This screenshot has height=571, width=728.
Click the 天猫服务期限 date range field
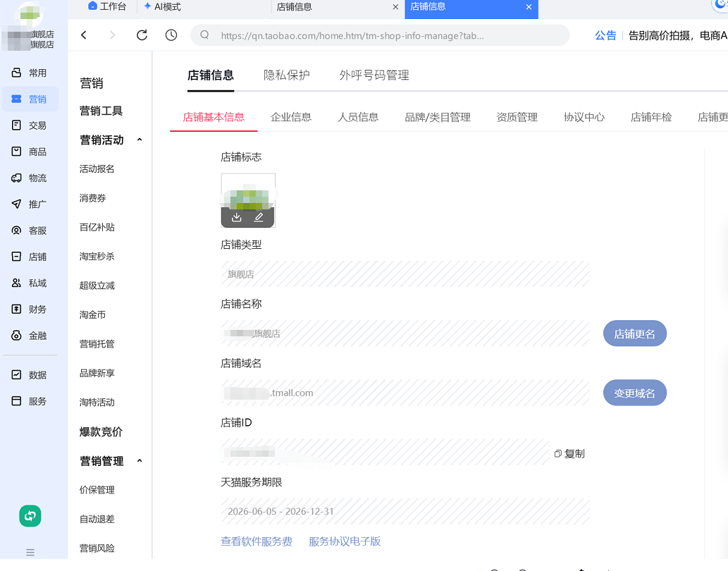tap(405, 511)
